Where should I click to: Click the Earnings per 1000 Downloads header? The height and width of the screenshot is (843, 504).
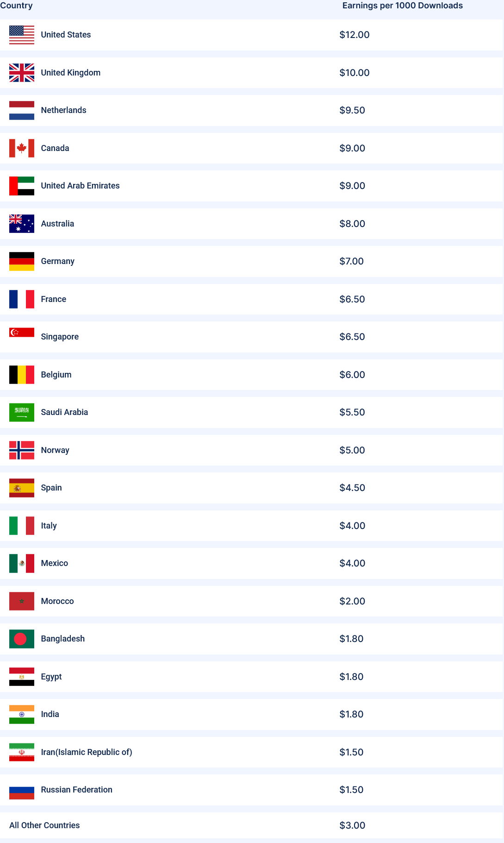tap(402, 6)
